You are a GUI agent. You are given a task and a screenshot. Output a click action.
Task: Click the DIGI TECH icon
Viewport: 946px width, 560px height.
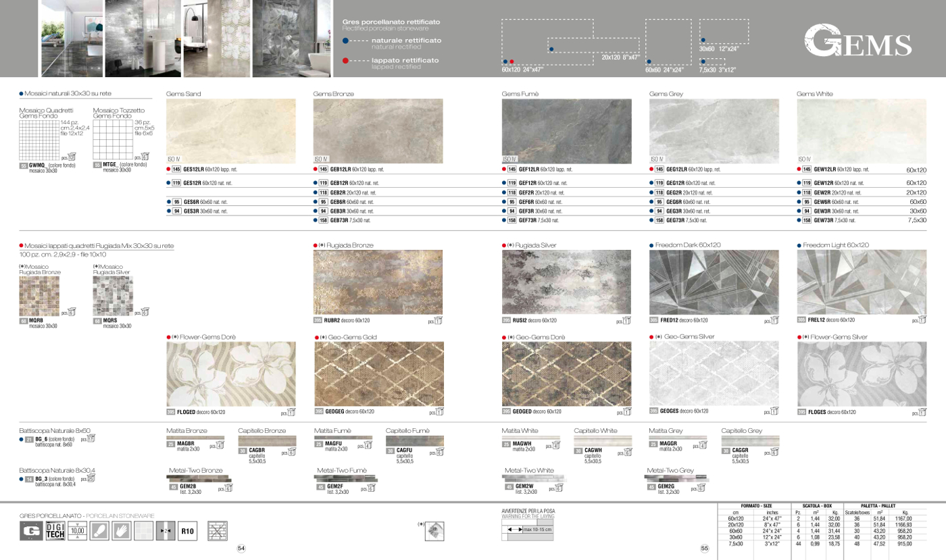(x=54, y=532)
